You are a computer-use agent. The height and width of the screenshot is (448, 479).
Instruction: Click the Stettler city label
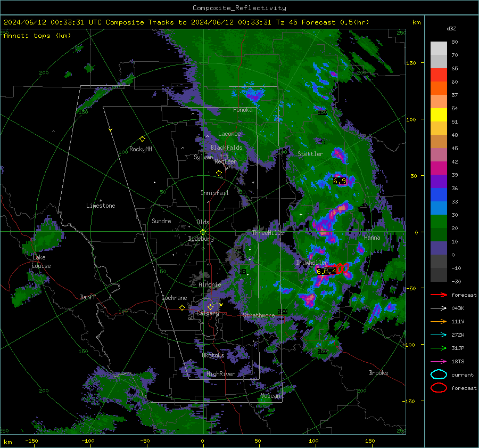click(310, 154)
